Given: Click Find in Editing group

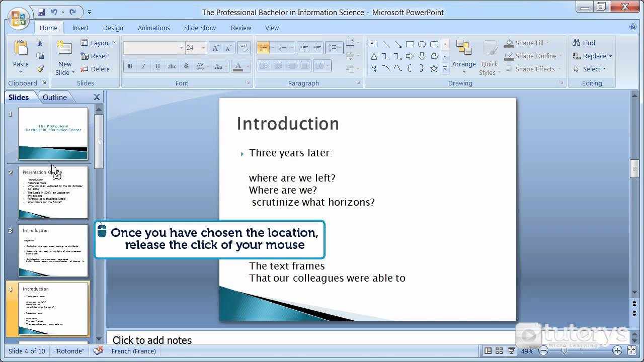Looking at the screenshot, I should point(584,43).
